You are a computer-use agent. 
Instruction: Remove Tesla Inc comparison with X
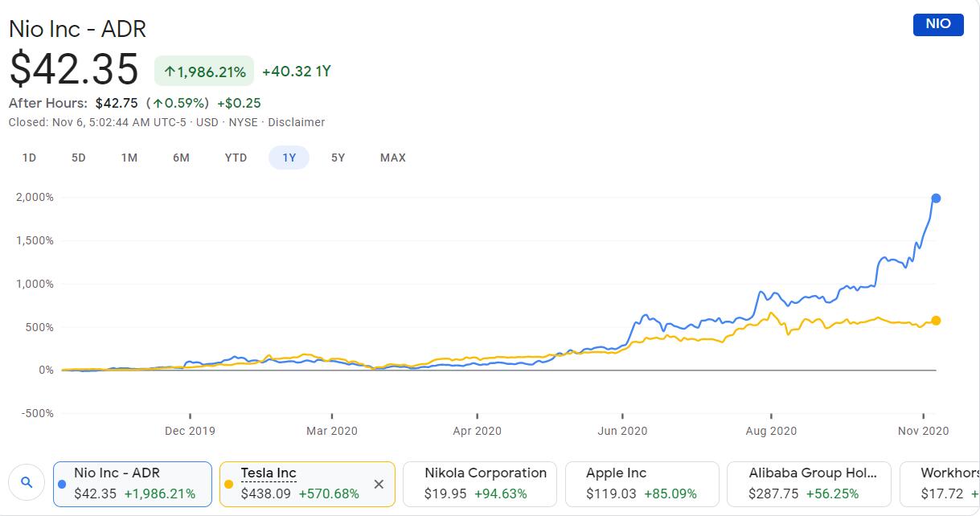click(379, 484)
